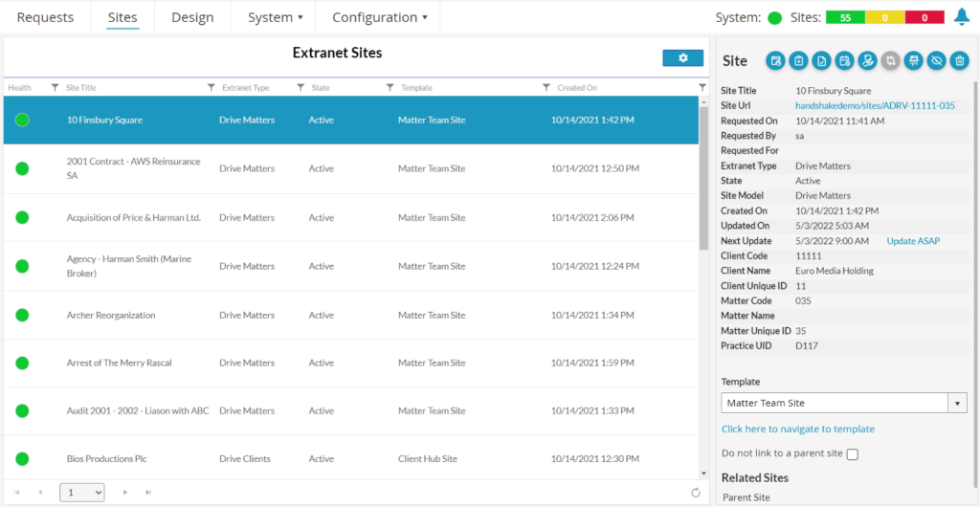The height and width of the screenshot is (507, 980).
Task: Open the notifications bell
Action: pos(961,17)
